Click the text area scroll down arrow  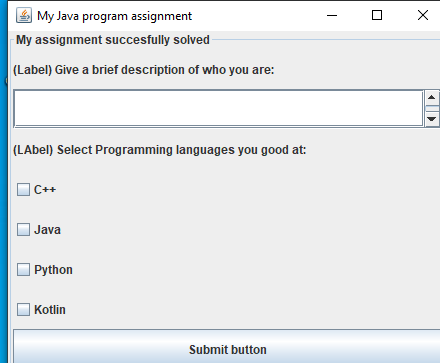pyautogui.click(x=432, y=119)
